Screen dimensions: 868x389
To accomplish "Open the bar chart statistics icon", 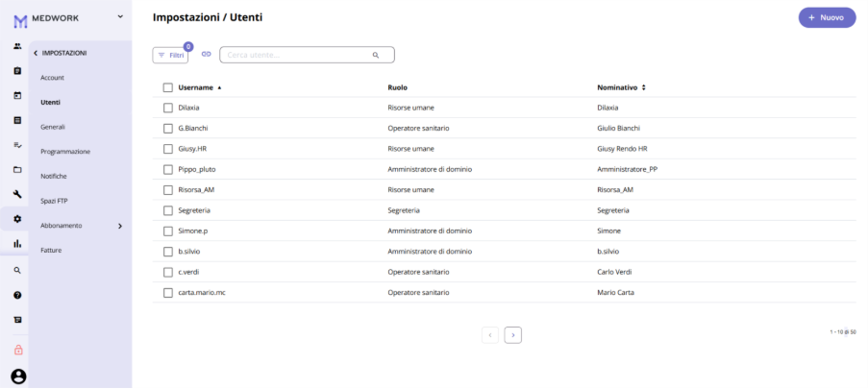I will [x=17, y=243].
